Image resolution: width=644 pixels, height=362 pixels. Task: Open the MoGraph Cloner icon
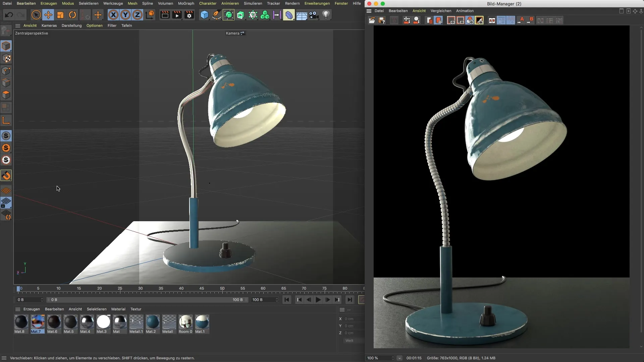[x=265, y=15]
